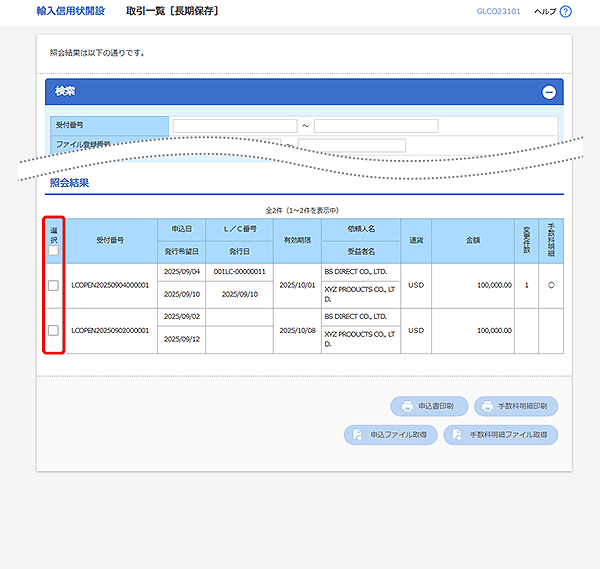Click the 有効期限 column header
600x569 pixels.
297,240
